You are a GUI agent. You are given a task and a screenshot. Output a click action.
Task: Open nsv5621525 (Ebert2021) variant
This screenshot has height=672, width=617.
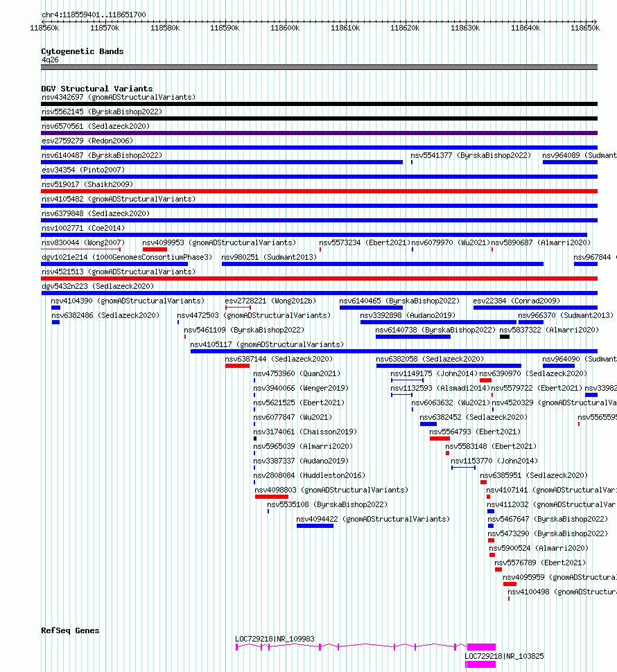click(x=299, y=403)
